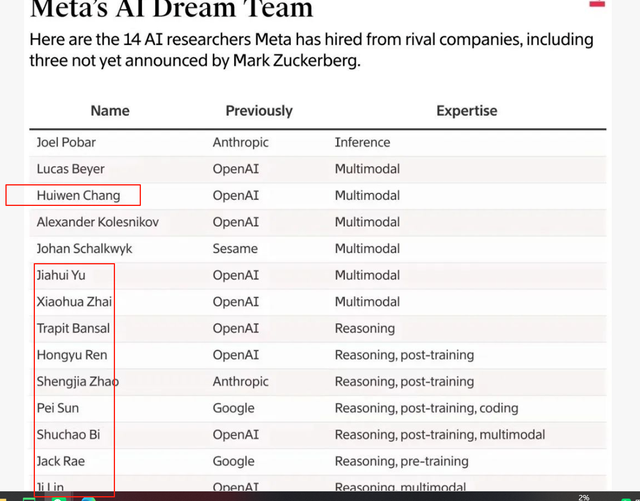Click Alexander Kolesnikov in the table
The width and height of the screenshot is (640, 501).
click(x=98, y=222)
